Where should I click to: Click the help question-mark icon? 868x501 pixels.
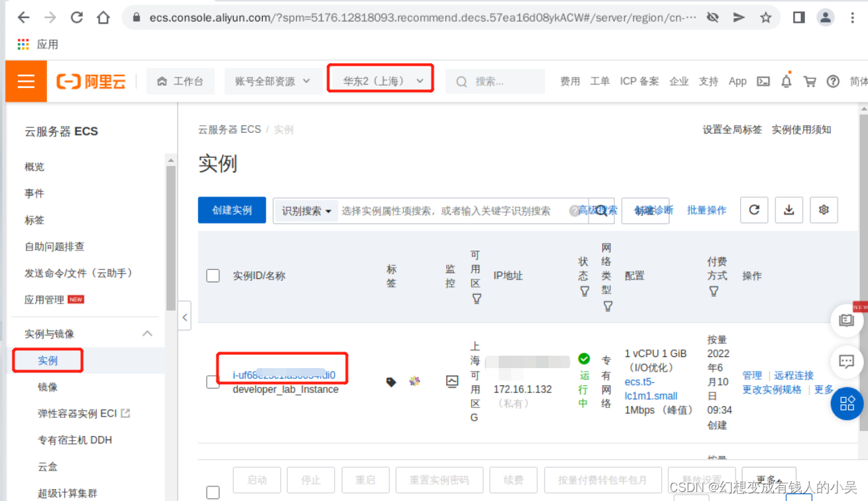pos(833,81)
